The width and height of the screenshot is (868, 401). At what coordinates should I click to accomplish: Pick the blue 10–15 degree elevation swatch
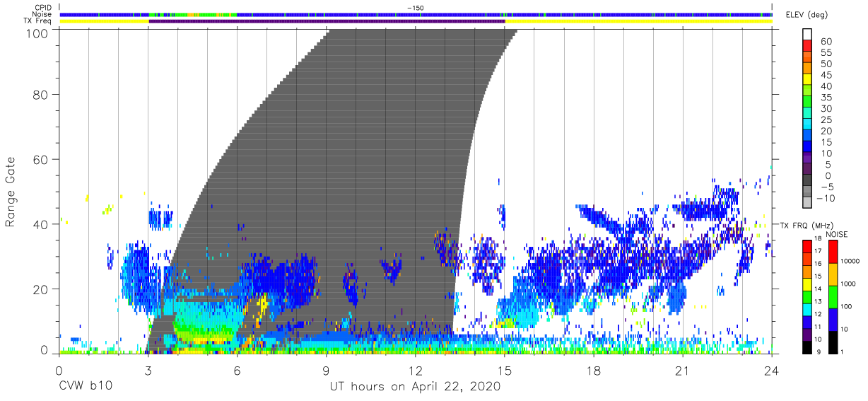pyautogui.click(x=807, y=148)
